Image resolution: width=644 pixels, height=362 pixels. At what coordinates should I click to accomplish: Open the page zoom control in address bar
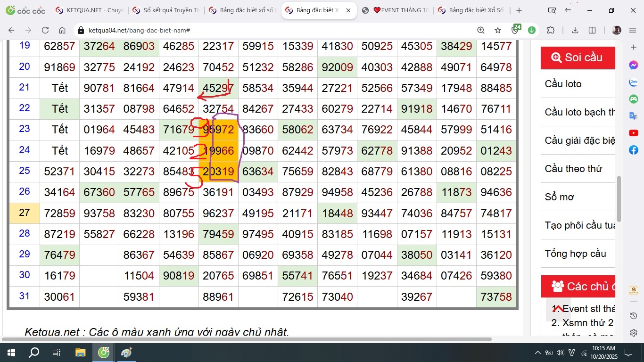[481, 30]
